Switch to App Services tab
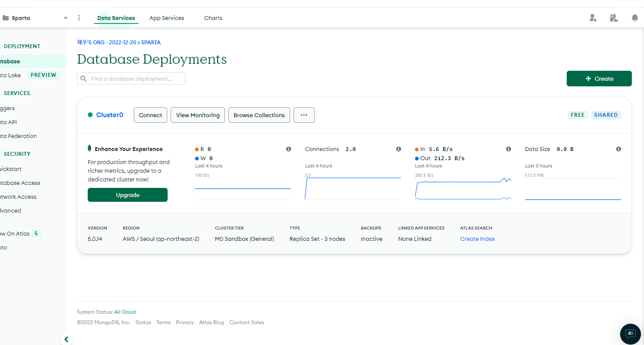The image size is (644, 345). coord(167,18)
